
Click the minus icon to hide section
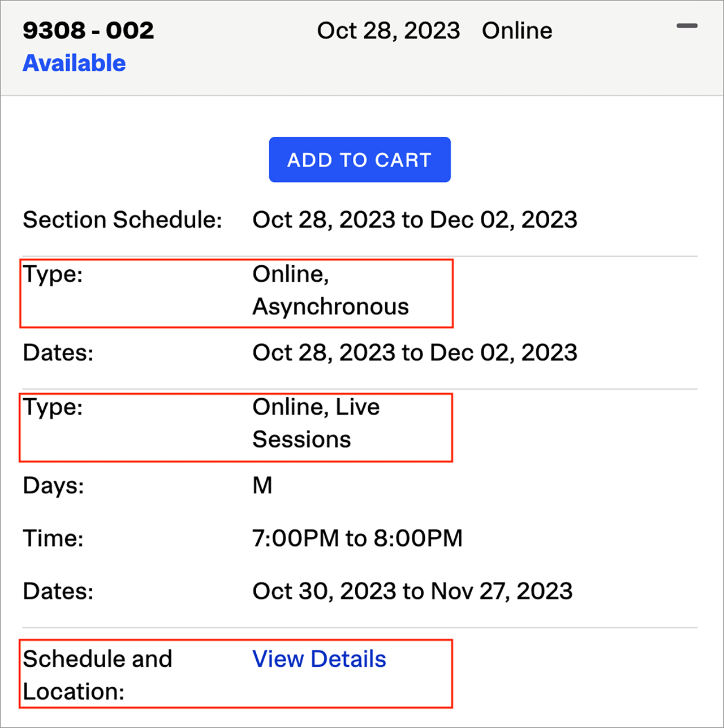point(688,25)
